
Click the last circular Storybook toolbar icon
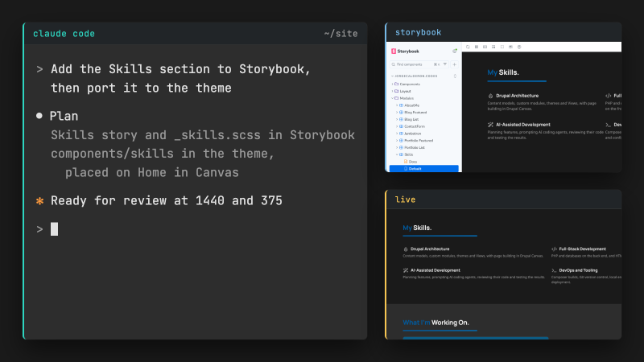pos(519,47)
